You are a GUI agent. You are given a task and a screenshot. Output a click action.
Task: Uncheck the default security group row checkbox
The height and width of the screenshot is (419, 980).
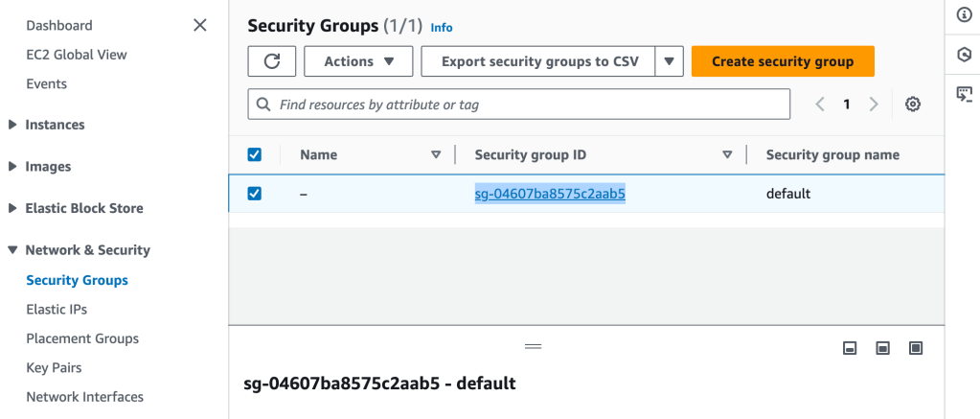(255, 194)
